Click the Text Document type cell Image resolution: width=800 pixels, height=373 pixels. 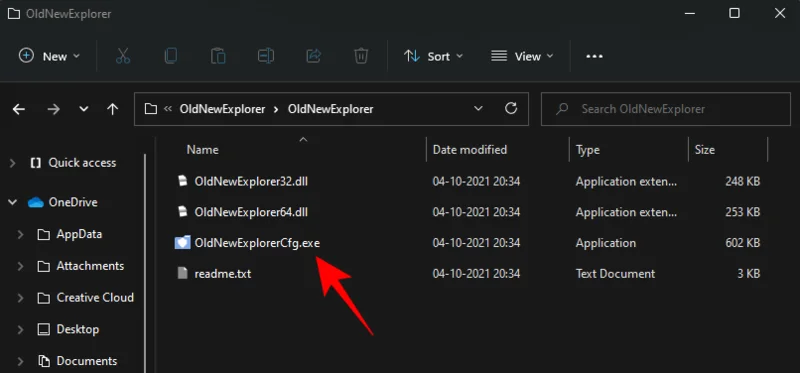point(615,273)
